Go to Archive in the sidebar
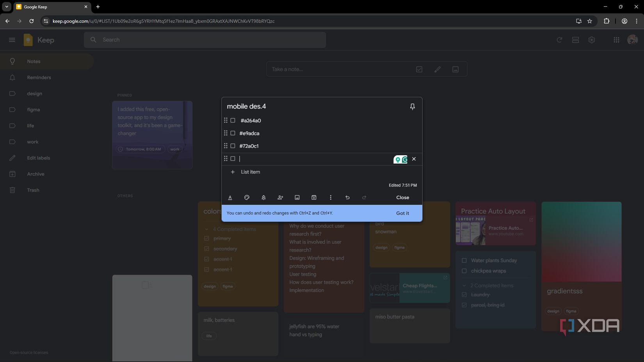This screenshot has height=362, width=644. pyautogui.click(x=47, y=174)
